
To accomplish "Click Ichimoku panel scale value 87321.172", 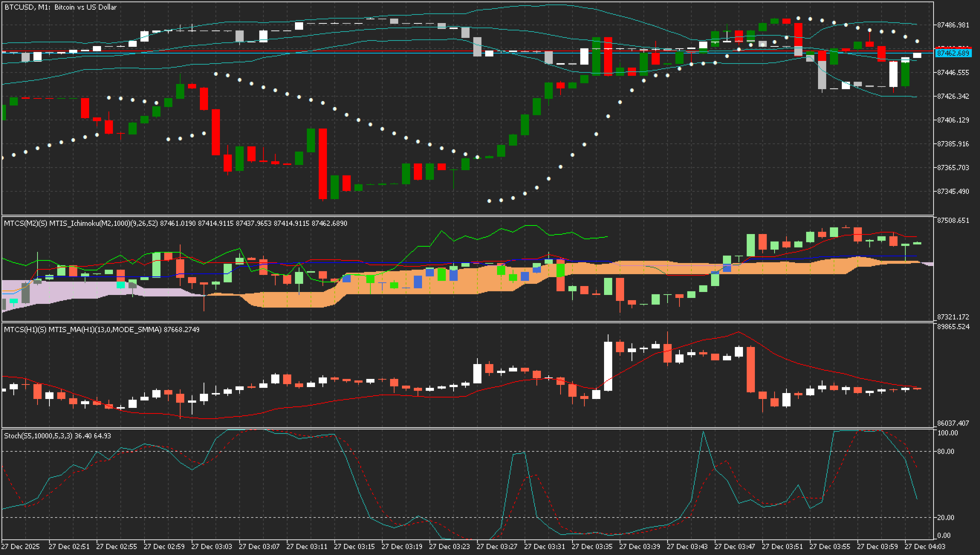I will coord(953,317).
